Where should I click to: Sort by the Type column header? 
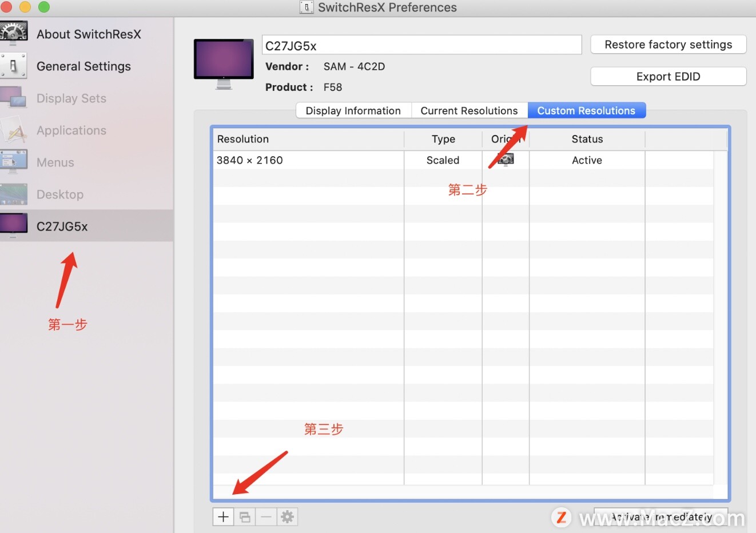(443, 139)
